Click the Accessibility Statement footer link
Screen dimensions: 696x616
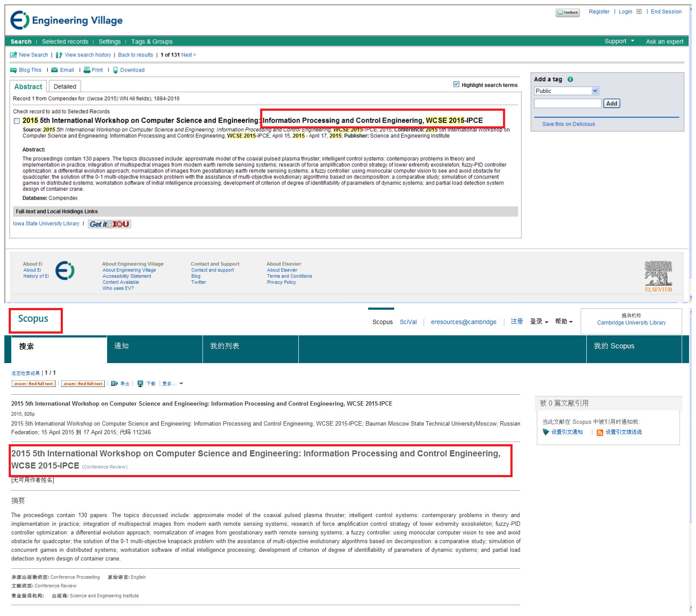point(127,276)
